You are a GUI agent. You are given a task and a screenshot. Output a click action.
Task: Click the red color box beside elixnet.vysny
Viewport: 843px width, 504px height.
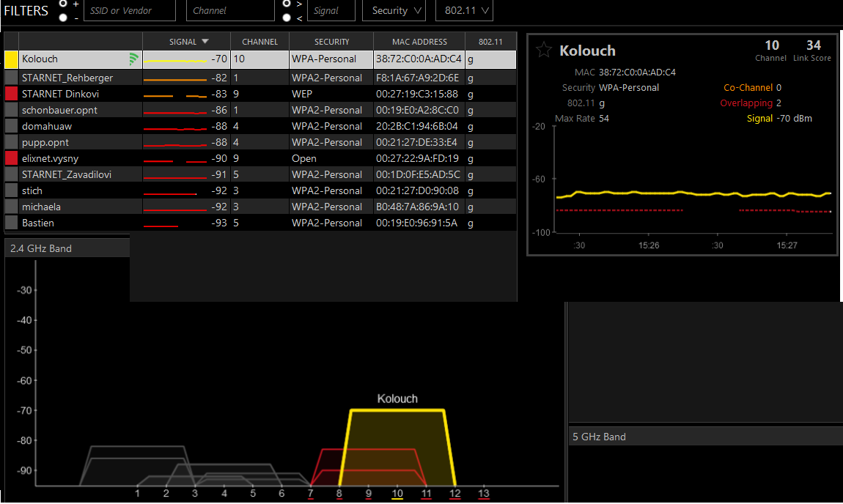[11, 158]
